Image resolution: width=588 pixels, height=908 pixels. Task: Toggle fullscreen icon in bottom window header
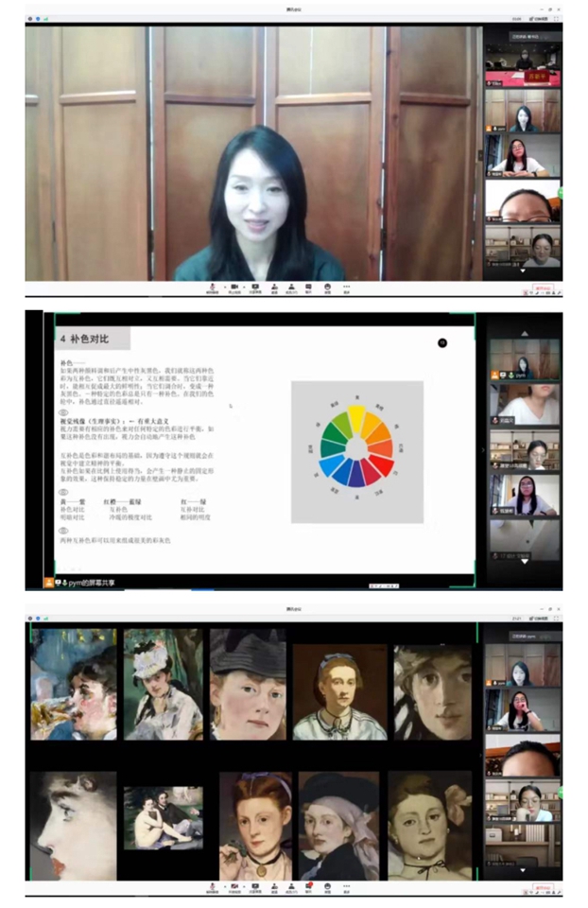pos(556,619)
